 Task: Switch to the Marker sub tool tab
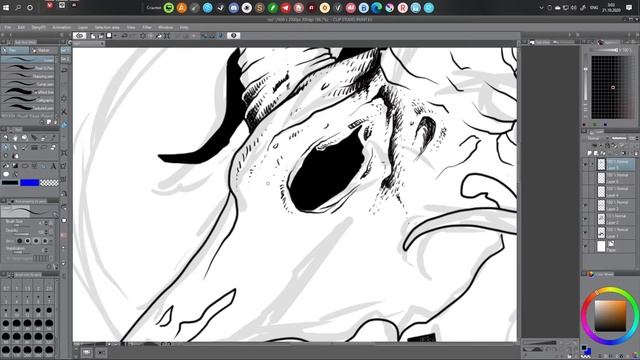pos(44,51)
